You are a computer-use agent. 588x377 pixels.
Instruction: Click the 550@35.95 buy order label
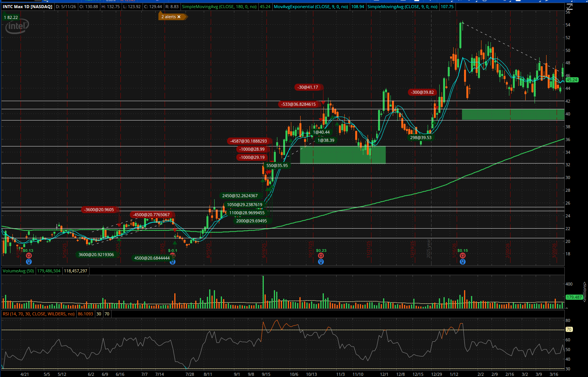(x=277, y=165)
